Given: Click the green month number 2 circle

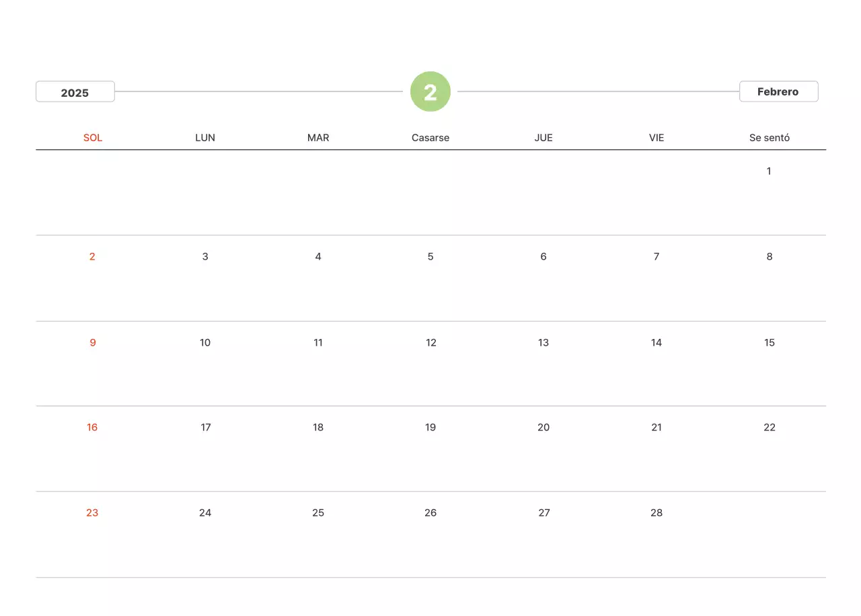Looking at the screenshot, I should pos(430,91).
